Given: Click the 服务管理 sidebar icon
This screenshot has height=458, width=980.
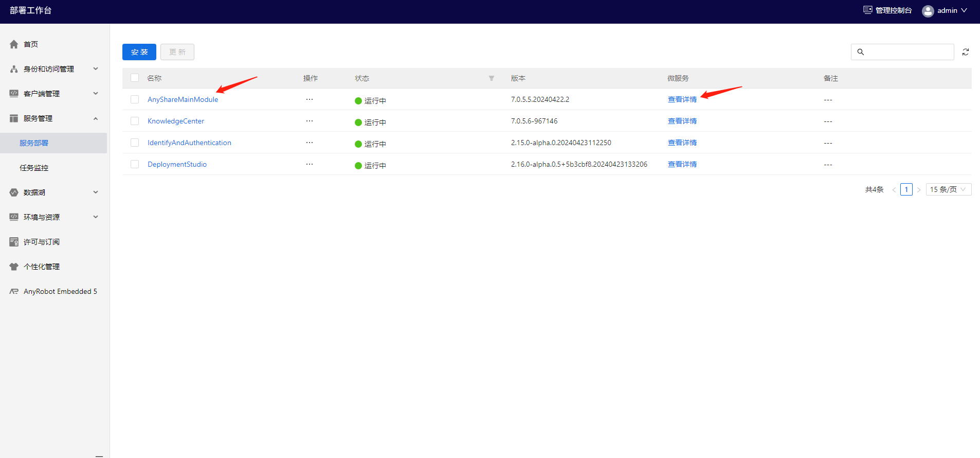Looking at the screenshot, I should point(14,118).
